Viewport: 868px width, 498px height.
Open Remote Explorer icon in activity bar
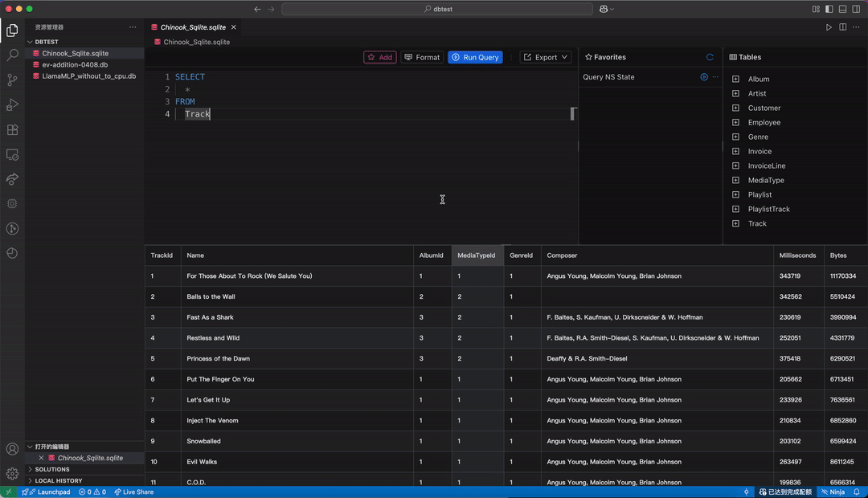[12, 154]
